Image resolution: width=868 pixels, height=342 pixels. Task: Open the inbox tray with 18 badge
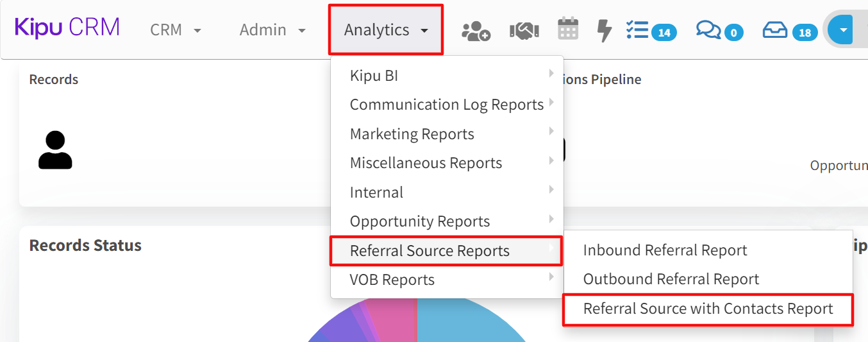[x=789, y=30]
